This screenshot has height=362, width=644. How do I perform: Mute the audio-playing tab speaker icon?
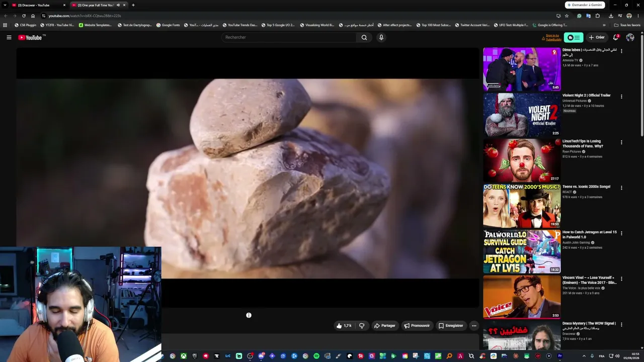click(x=118, y=5)
